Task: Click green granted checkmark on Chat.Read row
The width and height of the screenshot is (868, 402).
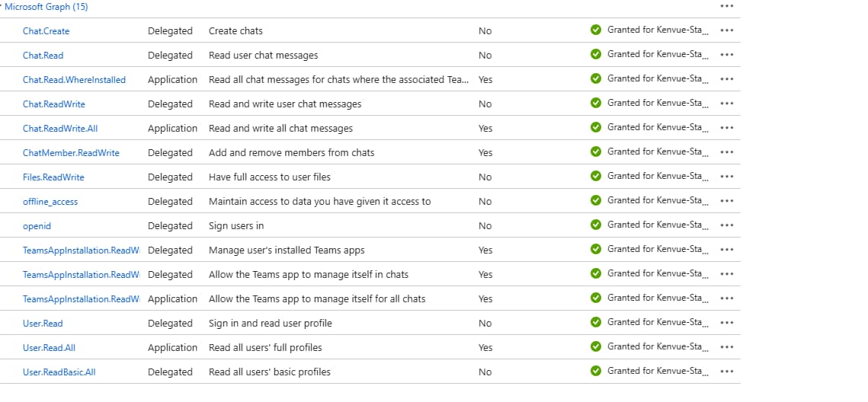Action: [596, 54]
